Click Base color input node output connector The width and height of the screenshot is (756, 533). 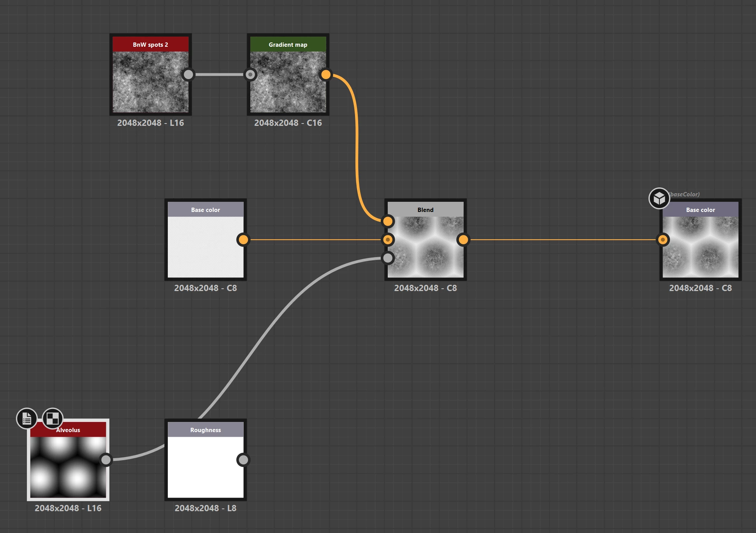[243, 240]
